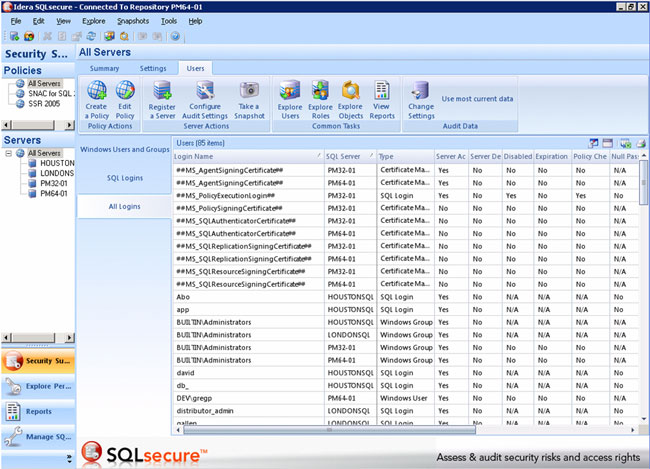Click the help icon in the toolbar
Screen dimensions: 650x469
(x=175, y=36)
